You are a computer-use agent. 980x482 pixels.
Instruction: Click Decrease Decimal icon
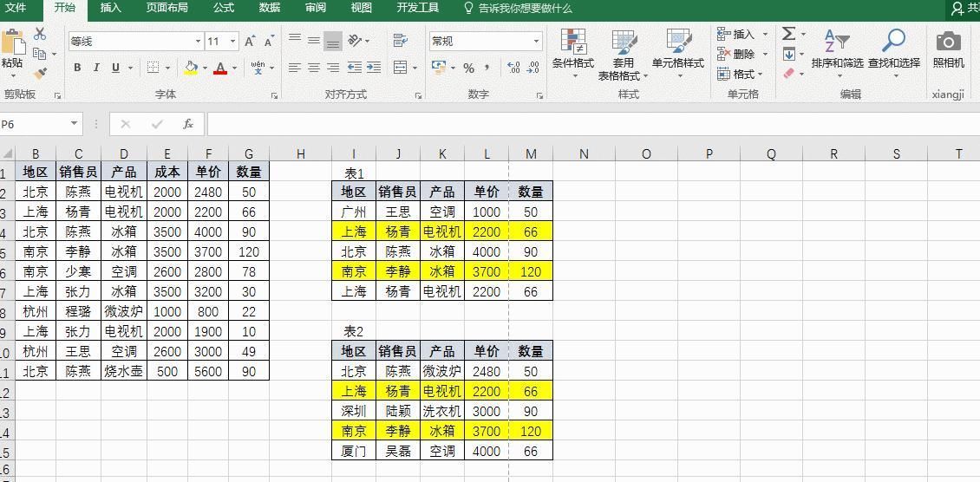533,68
